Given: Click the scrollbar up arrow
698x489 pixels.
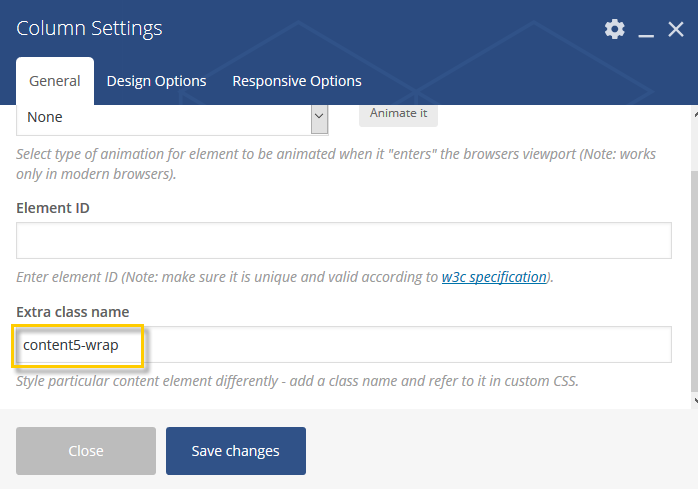Looking at the screenshot, I should click(x=695, y=115).
